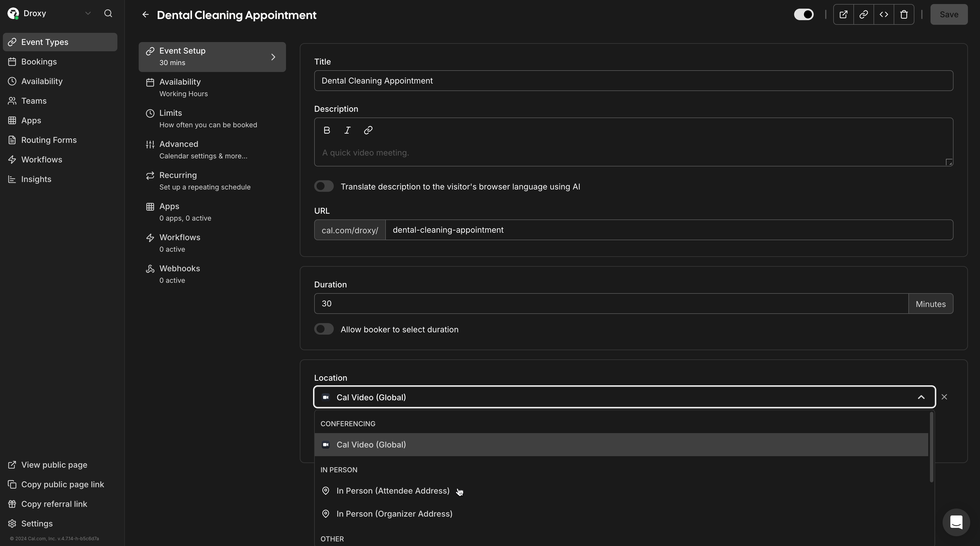Image resolution: width=980 pixels, height=546 pixels.
Task: Collapse the Location dropdown chevron
Action: coord(921,397)
